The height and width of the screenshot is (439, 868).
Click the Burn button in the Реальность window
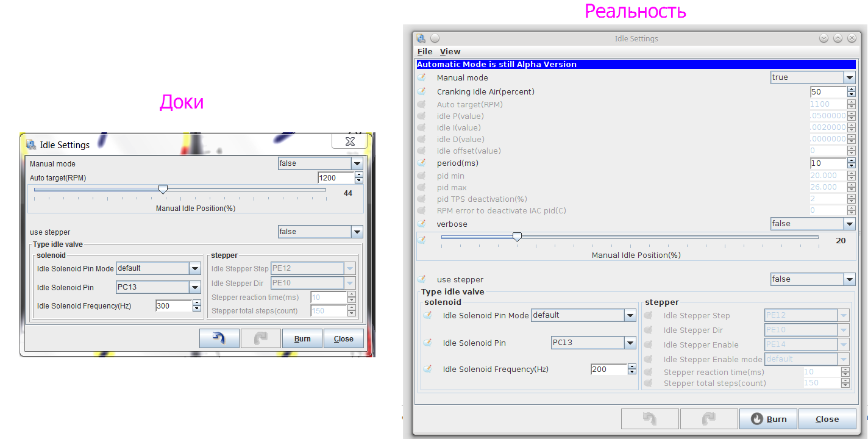coord(768,419)
